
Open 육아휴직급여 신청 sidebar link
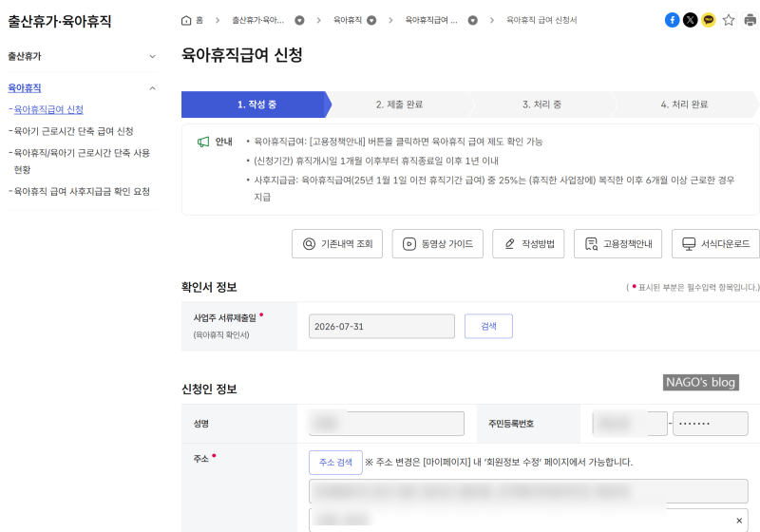pos(48,109)
